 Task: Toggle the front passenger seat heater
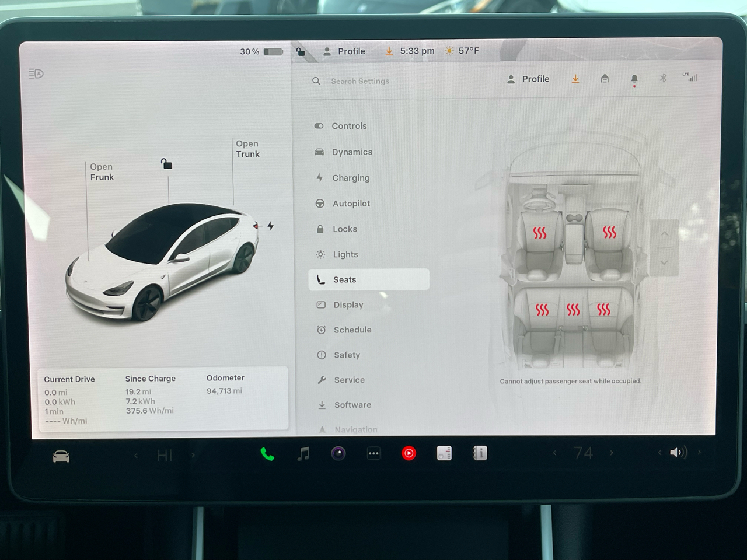click(609, 232)
